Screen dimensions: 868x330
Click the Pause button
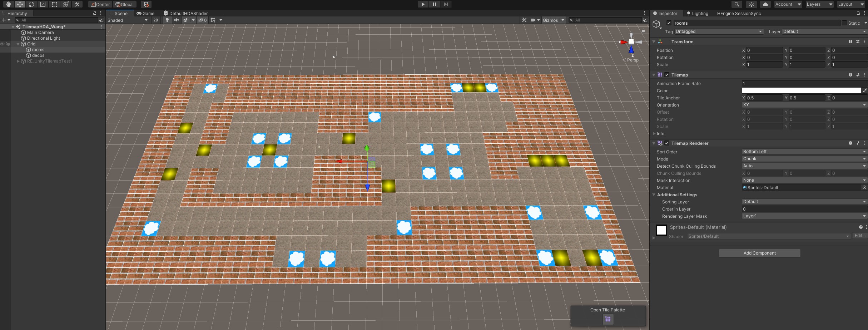pos(434,4)
